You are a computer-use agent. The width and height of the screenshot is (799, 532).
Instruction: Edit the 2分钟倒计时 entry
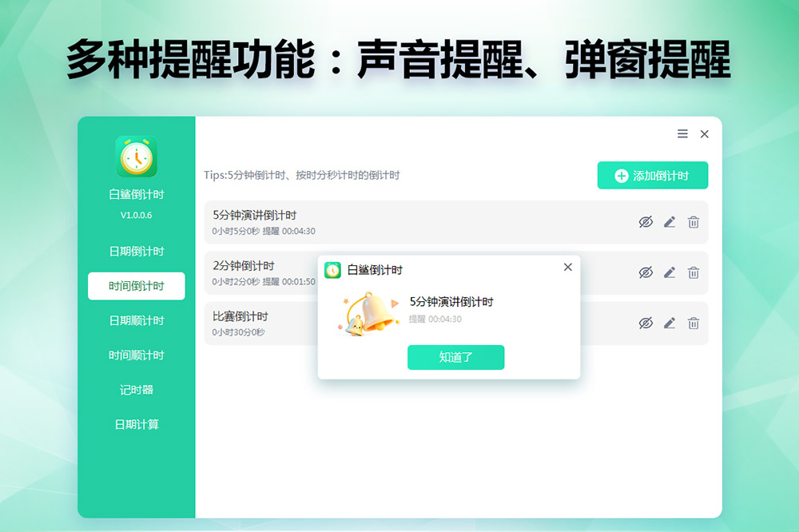tap(670, 272)
